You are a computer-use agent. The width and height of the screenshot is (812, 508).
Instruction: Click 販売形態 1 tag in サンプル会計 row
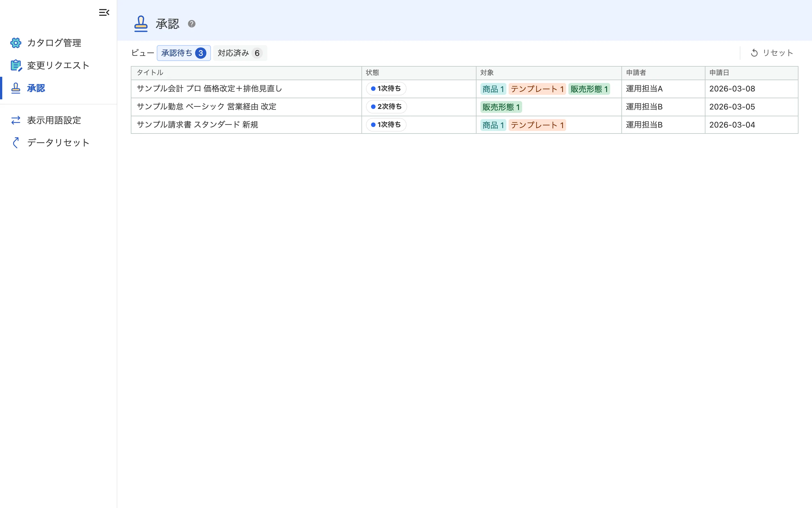click(x=589, y=89)
